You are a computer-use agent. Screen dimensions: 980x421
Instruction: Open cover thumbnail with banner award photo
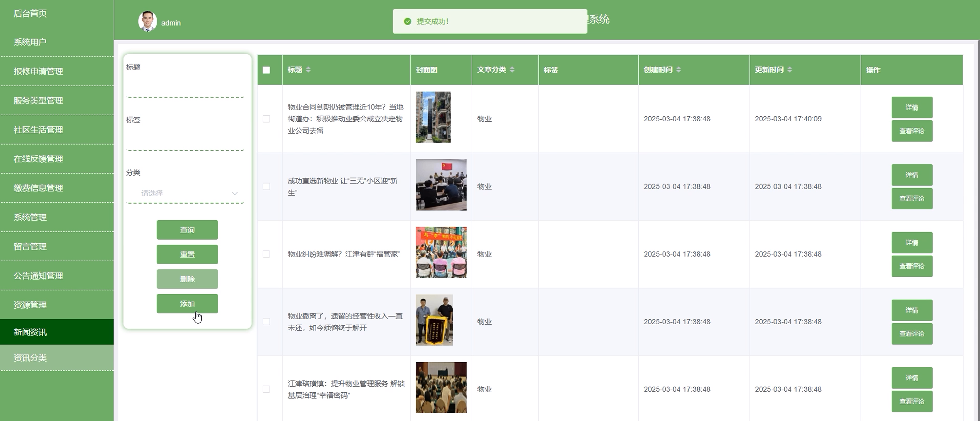coord(434,320)
